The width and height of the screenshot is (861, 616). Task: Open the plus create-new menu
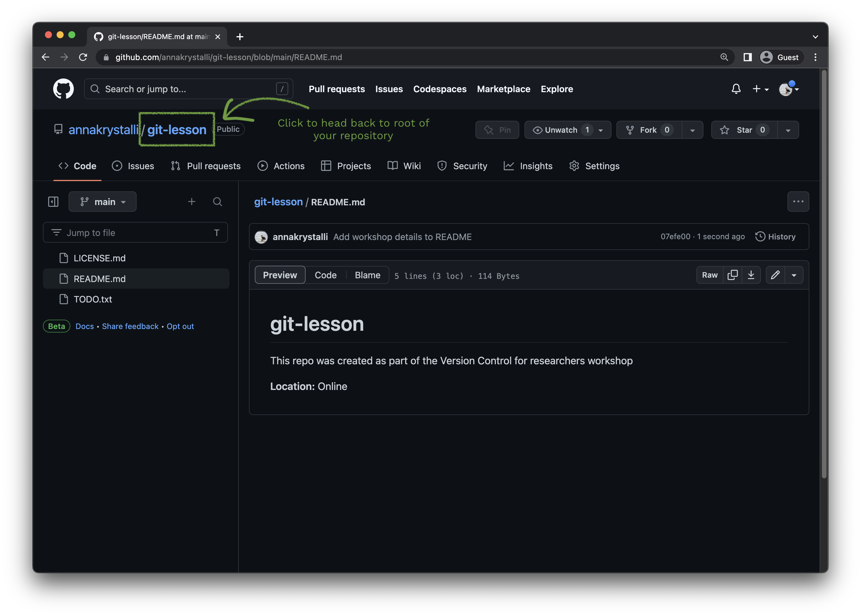(x=760, y=89)
